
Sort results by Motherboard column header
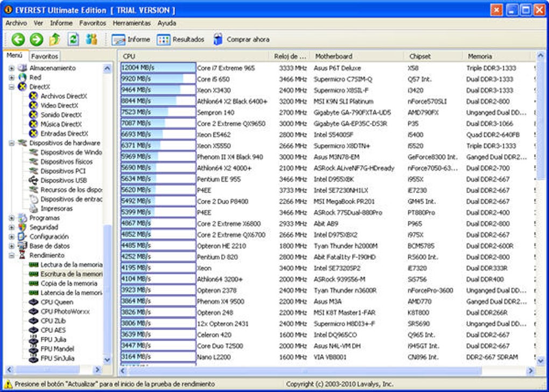tap(334, 56)
